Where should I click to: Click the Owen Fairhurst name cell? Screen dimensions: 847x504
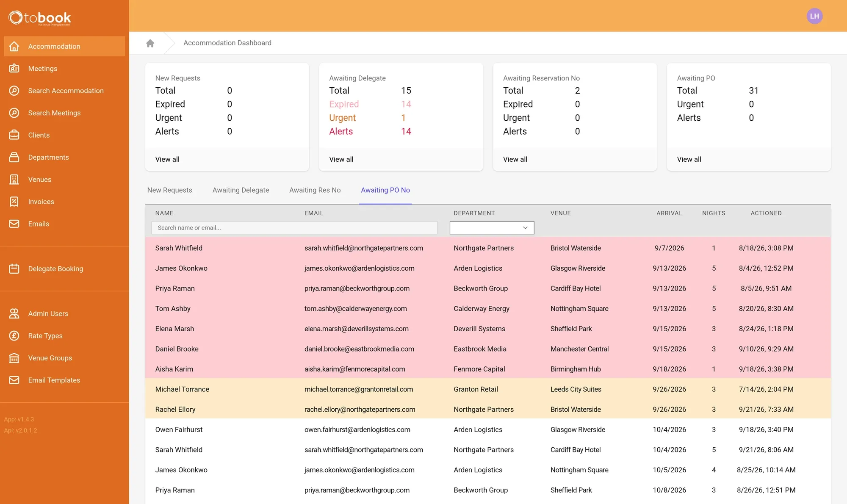(x=179, y=429)
